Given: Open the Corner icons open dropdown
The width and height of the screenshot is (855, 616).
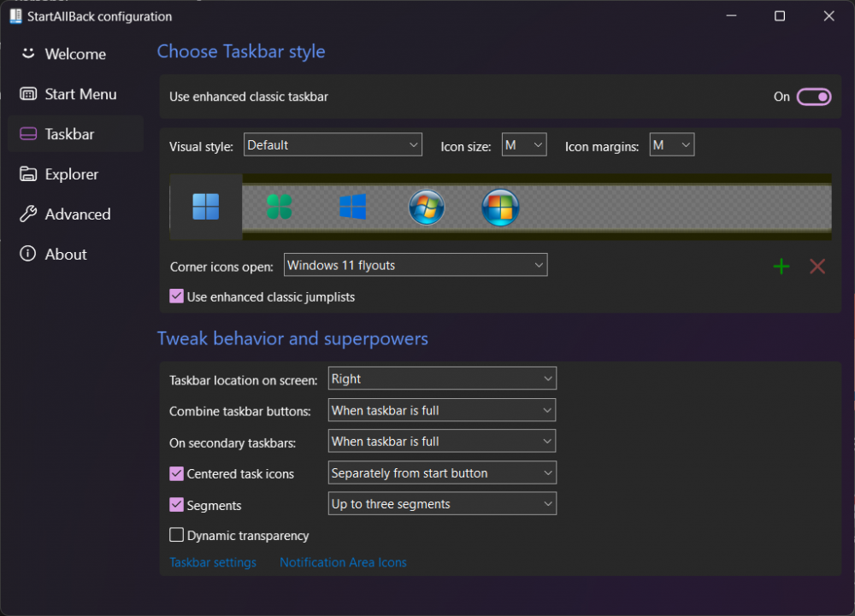Looking at the screenshot, I should pyautogui.click(x=415, y=266).
